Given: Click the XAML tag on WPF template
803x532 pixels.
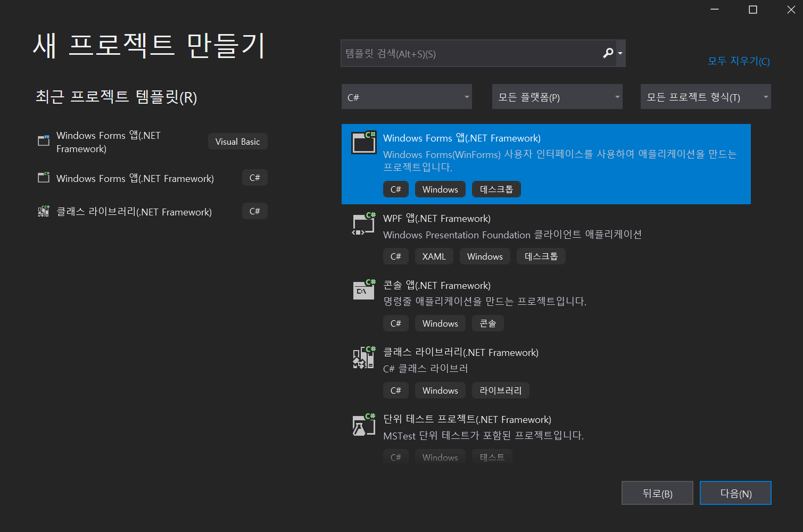Looking at the screenshot, I should point(434,256).
